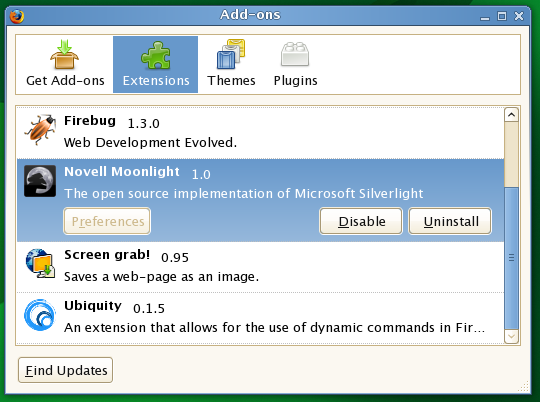Click the blue scrollbar thumb

[x=511, y=258]
